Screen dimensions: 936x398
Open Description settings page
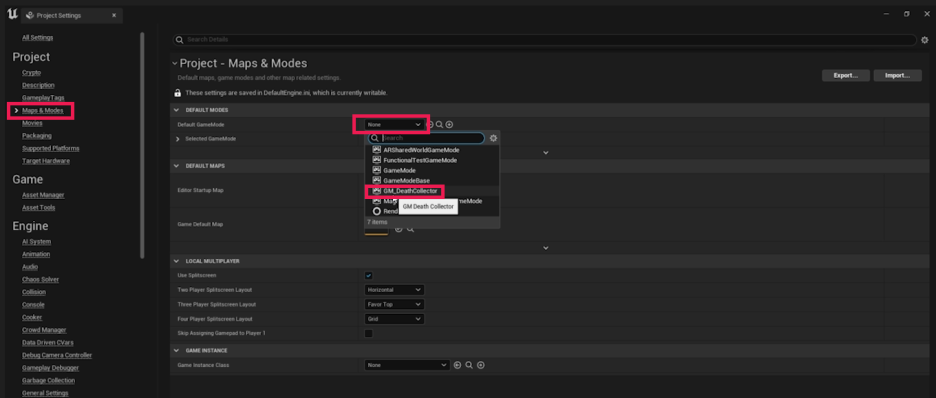coord(38,85)
